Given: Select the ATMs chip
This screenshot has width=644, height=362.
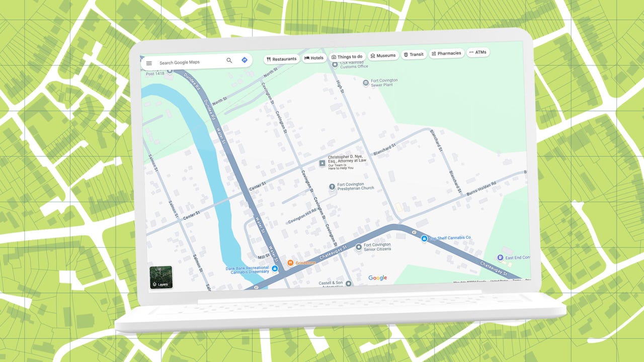Looking at the screenshot, I should point(478,52).
